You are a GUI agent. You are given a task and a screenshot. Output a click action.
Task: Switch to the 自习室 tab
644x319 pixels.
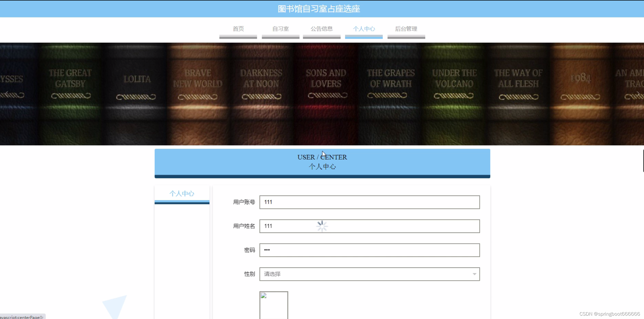pyautogui.click(x=281, y=29)
